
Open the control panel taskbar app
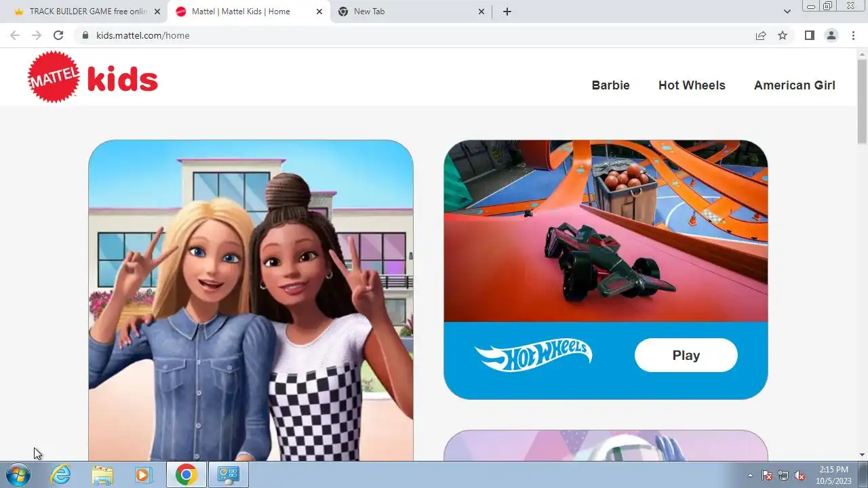click(228, 474)
